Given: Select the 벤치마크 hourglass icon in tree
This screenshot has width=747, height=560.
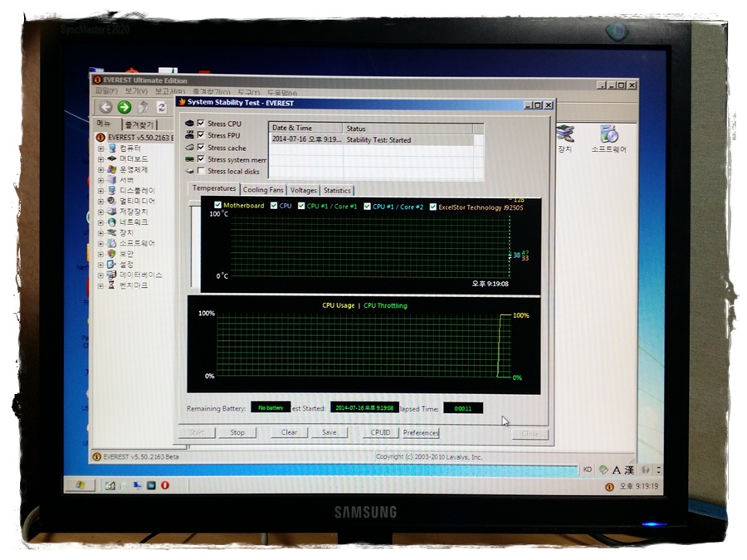Looking at the screenshot, I should (x=111, y=285).
